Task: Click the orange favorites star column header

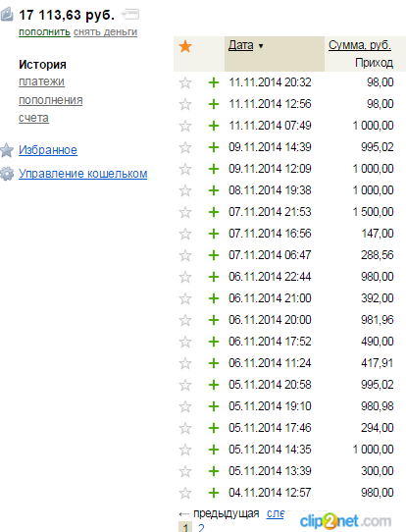Action: tap(185, 46)
